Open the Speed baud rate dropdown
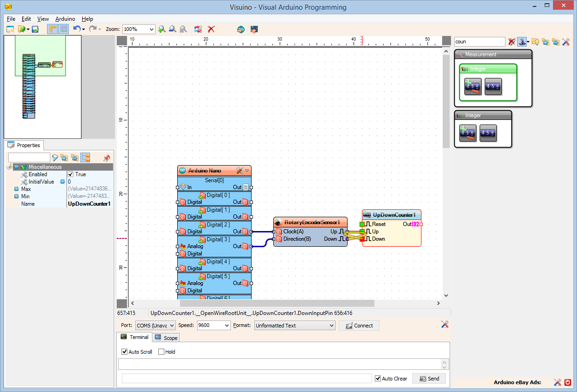Viewport: 577px width, 392px height. pos(226,326)
